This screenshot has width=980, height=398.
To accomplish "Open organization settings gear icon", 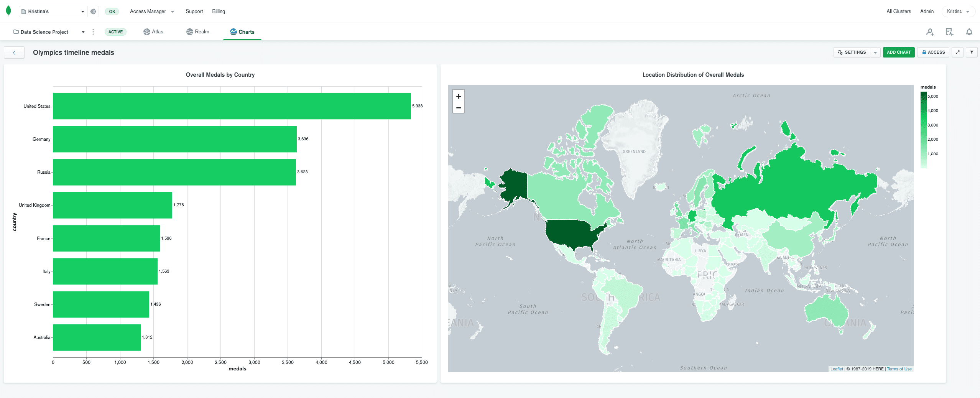I will point(93,12).
